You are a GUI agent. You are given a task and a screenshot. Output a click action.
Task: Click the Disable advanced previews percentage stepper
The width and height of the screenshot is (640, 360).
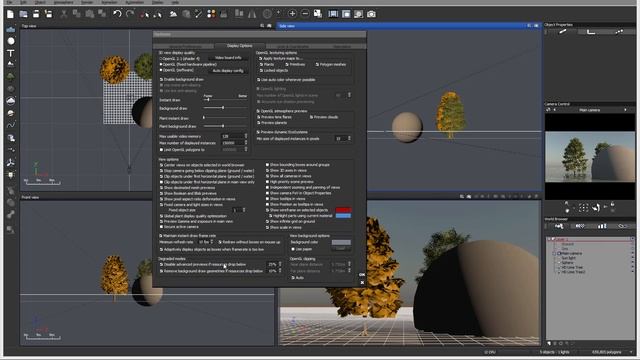point(280,264)
